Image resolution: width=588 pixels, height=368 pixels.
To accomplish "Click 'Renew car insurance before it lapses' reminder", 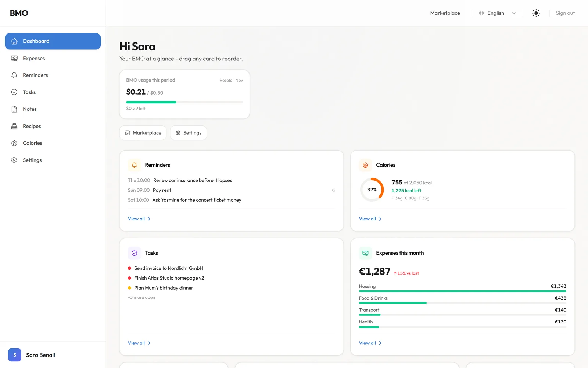I will click(193, 181).
